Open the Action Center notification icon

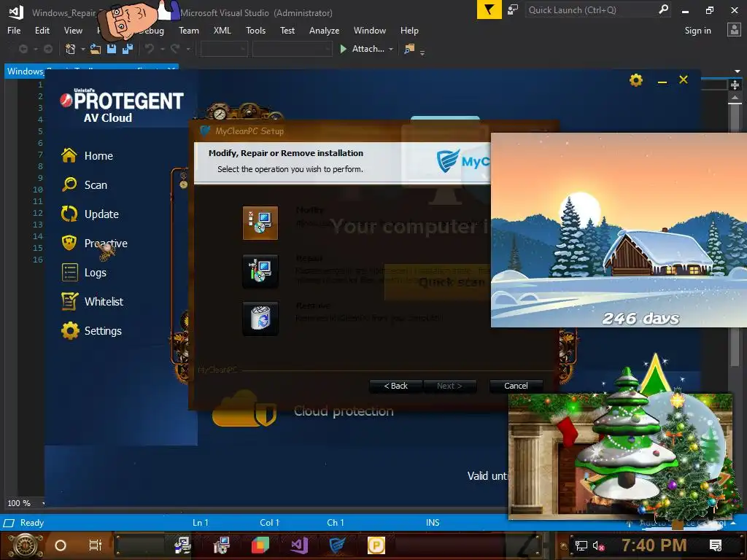(716, 545)
